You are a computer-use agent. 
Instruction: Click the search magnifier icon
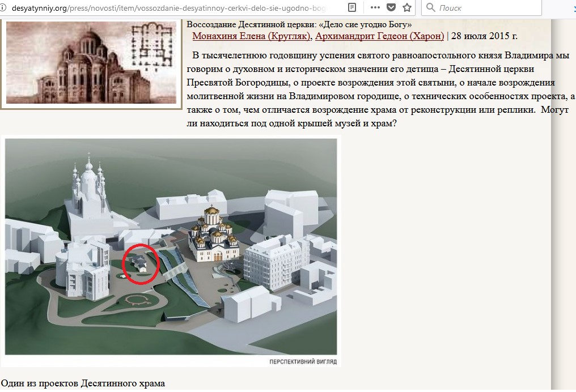[431, 8]
